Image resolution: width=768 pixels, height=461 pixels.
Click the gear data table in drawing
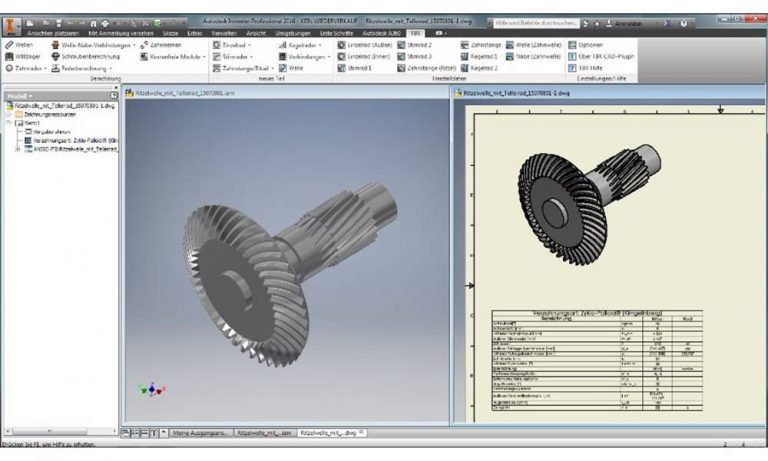point(597,360)
